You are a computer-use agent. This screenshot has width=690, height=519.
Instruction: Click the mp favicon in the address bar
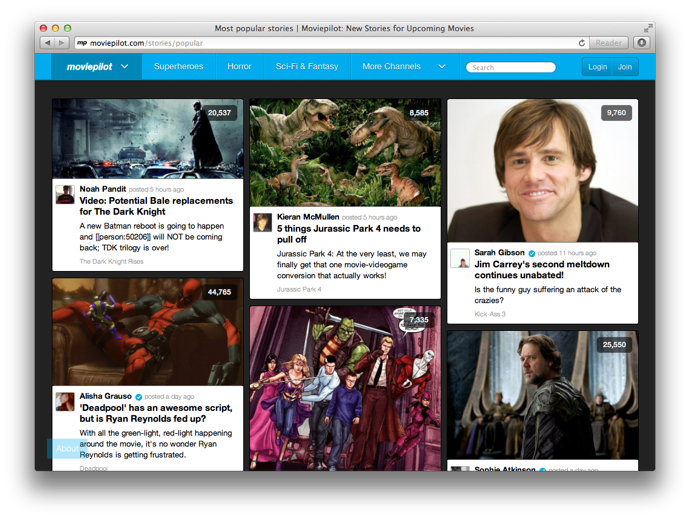pos(82,43)
